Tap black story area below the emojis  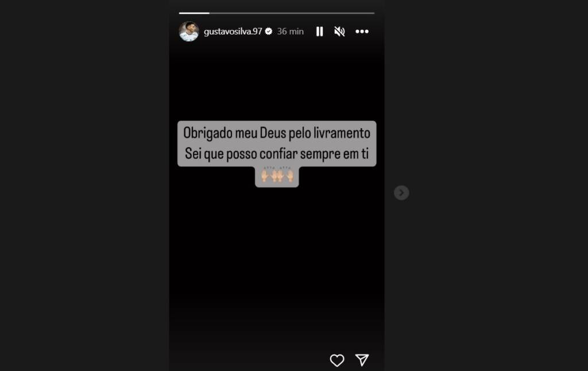(x=277, y=262)
